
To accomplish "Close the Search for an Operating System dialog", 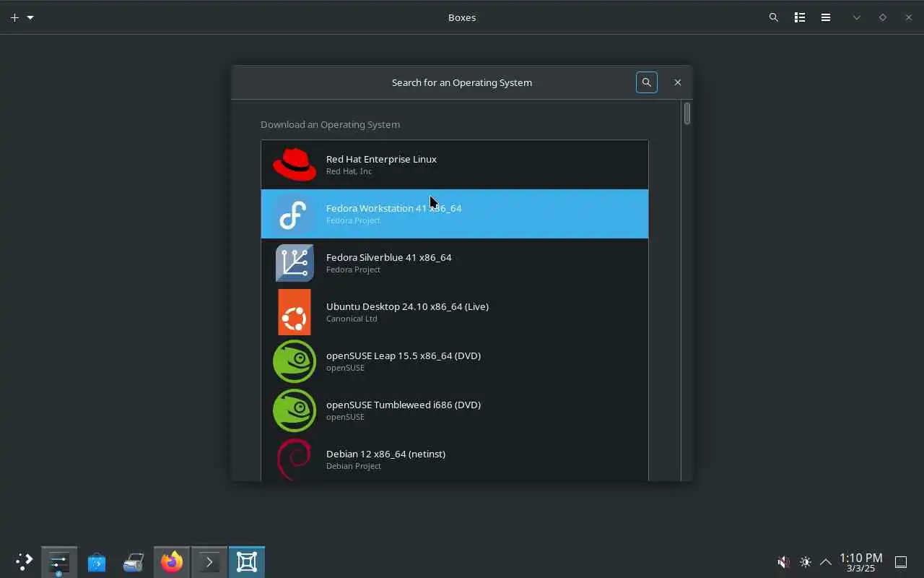I will [678, 82].
